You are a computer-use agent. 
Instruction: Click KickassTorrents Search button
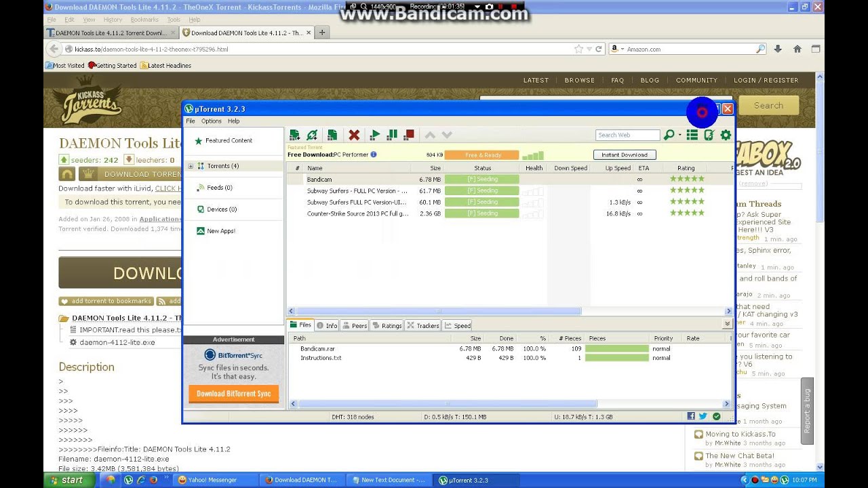768,105
